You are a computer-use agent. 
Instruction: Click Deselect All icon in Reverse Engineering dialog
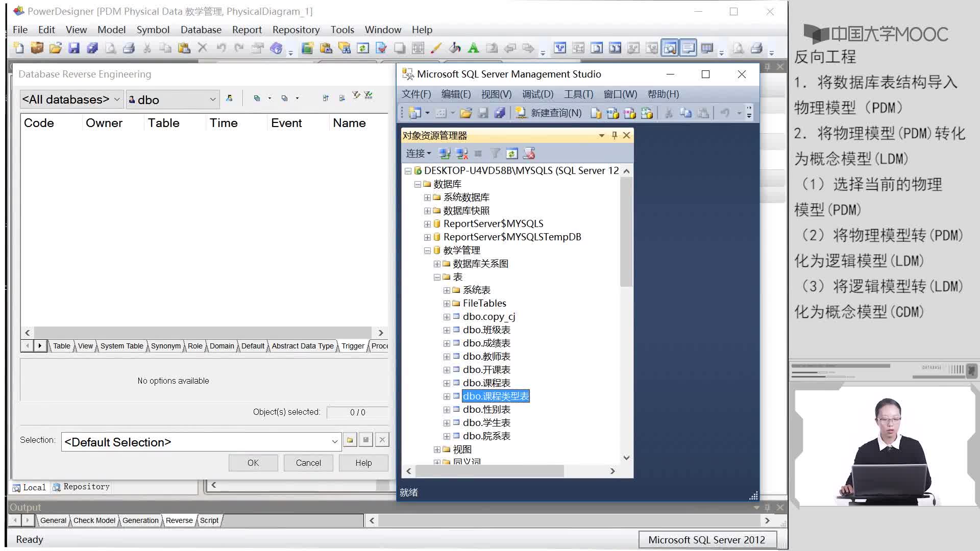[284, 98]
